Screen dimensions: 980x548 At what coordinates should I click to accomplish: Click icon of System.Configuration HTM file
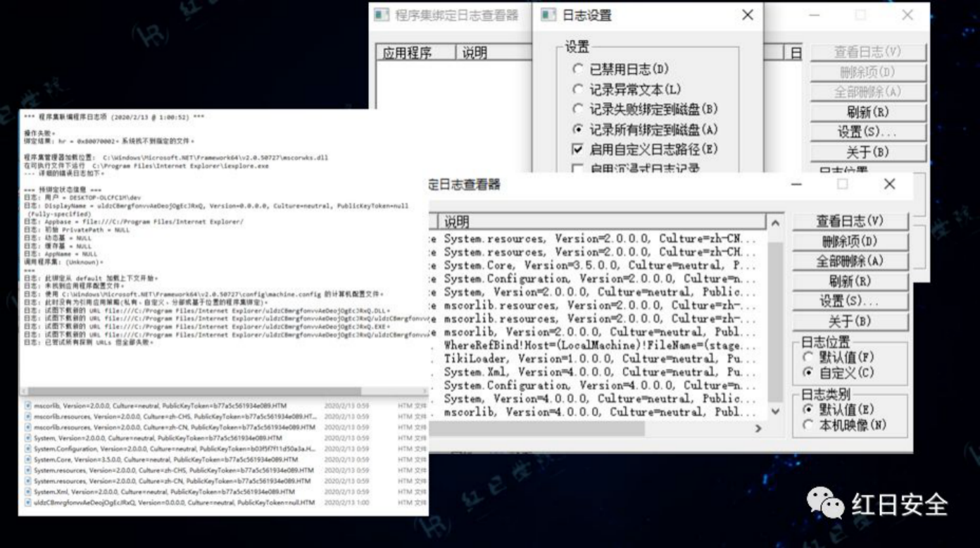pyautogui.click(x=28, y=449)
